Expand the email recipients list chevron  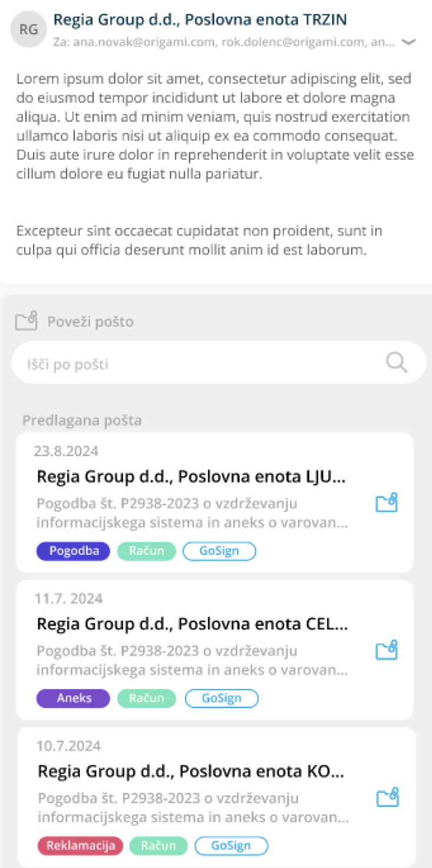click(x=408, y=42)
